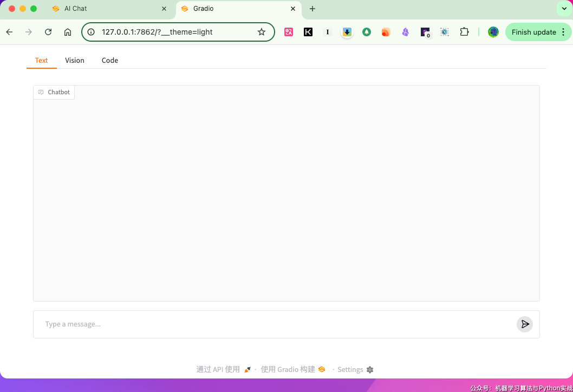Open the 通过 API 使用 link

[x=223, y=369]
